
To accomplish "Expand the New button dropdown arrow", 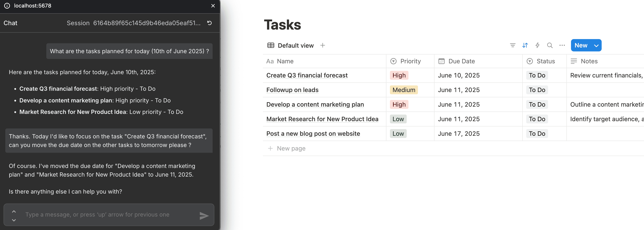I will [x=596, y=45].
